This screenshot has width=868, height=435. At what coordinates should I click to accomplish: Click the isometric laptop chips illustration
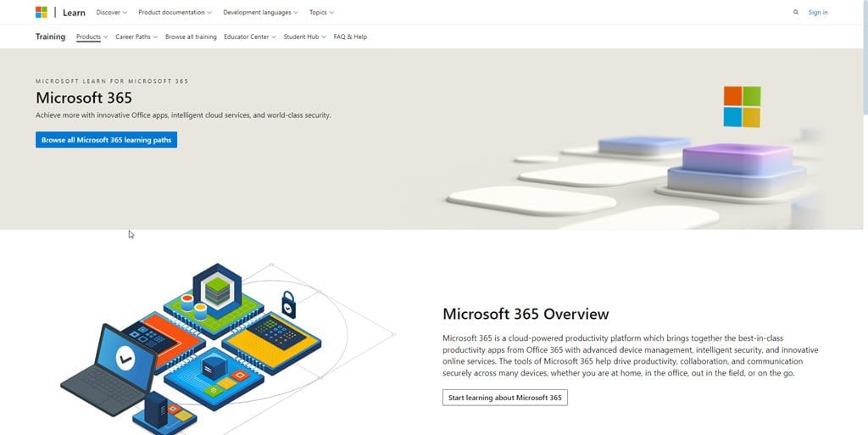227,349
